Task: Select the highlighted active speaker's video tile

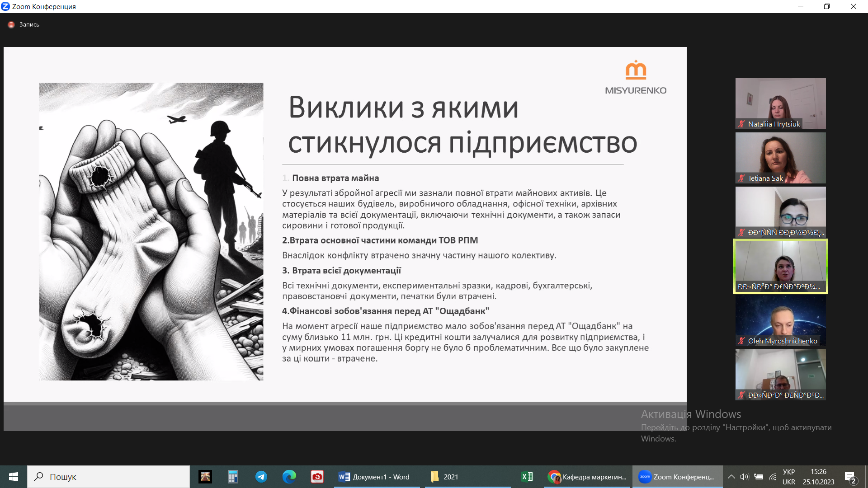Action: click(780, 267)
